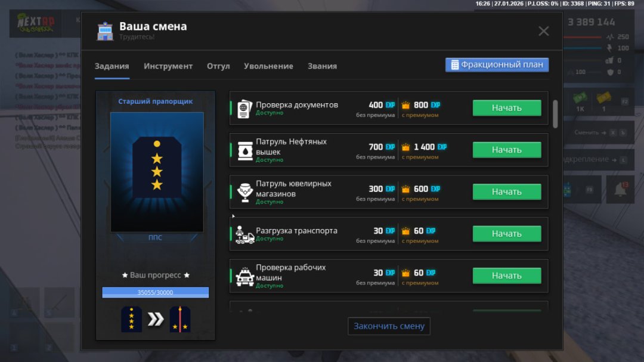The width and height of the screenshot is (644, 362).
Task: Open the Фракционный план
Action: [x=497, y=65]
